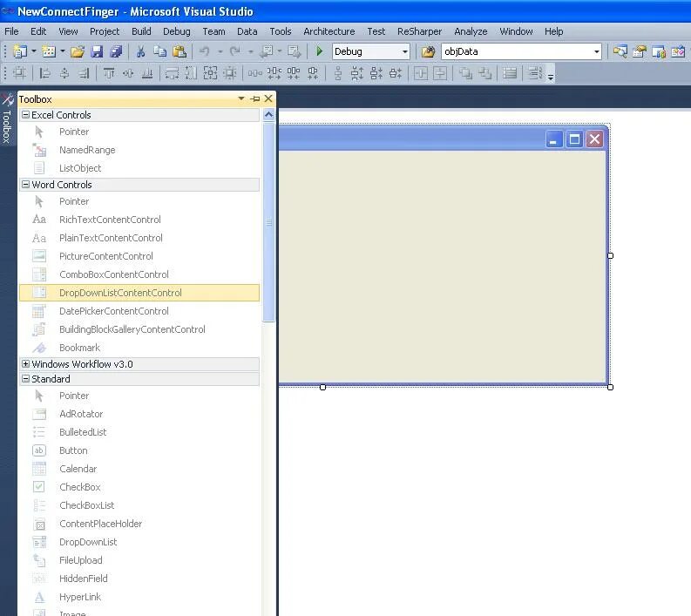Image resolution: width=691 pixels, height=616 pixels.
Task: Close the Toolbox panel
Action: click(268, 98)
